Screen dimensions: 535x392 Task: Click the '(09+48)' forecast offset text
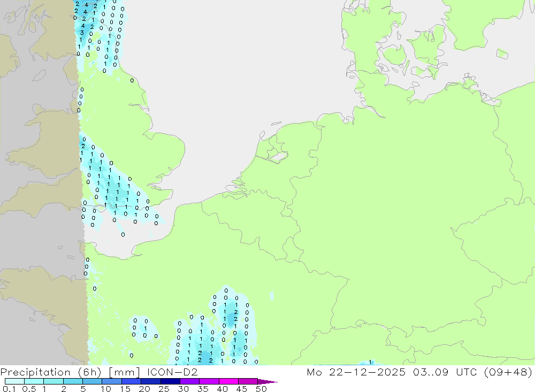coord(508,372)
